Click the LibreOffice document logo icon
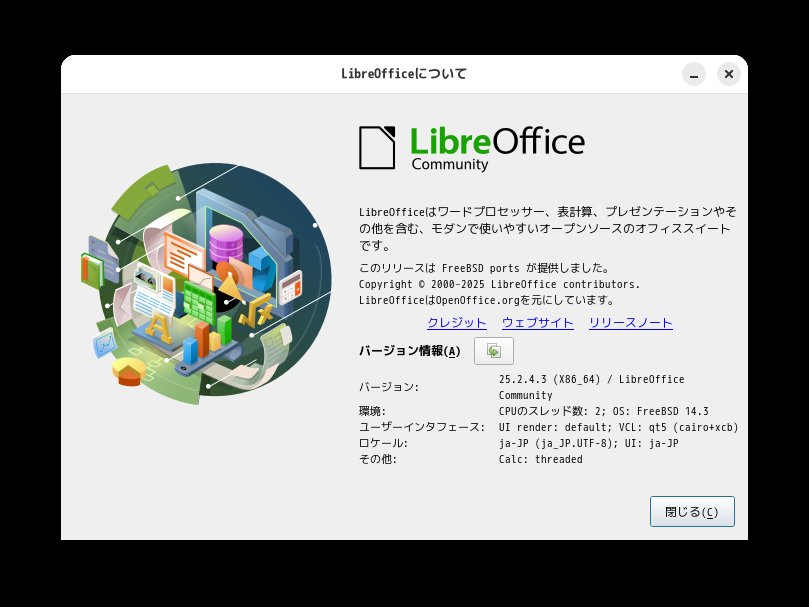 click(377, 148)
